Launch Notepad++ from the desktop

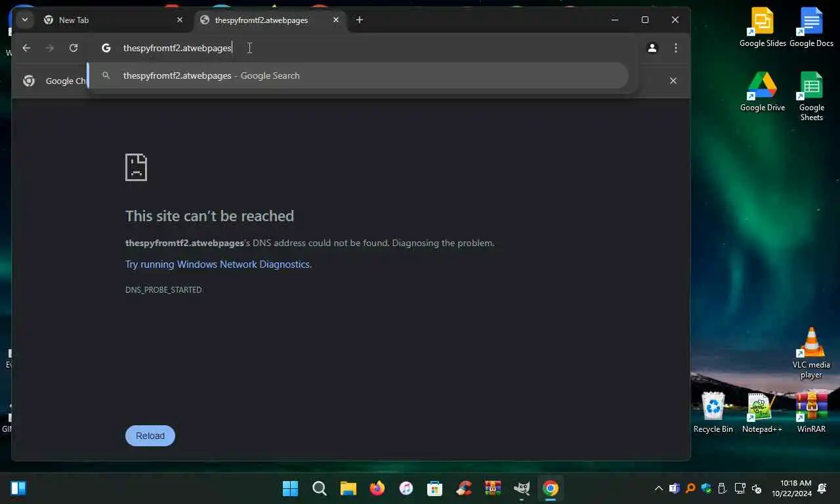[762, 413]
